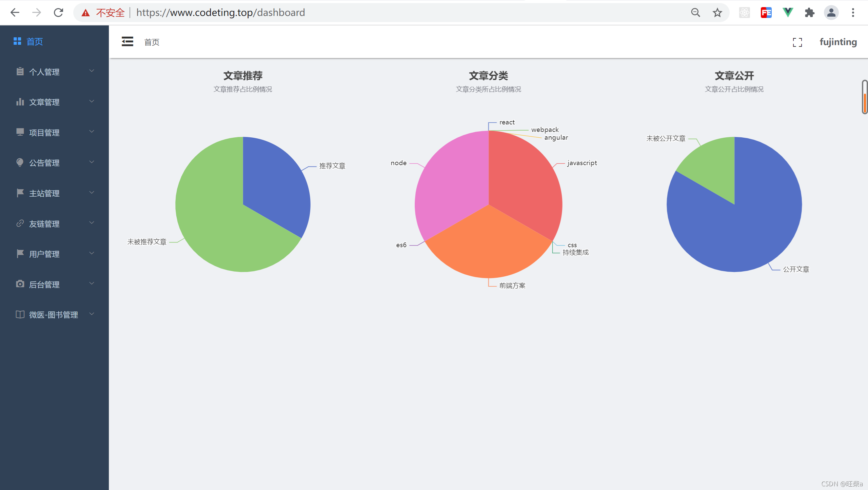Expand 个人管理 submenu chevron
The image size is (868, 490).
point(92,71)
